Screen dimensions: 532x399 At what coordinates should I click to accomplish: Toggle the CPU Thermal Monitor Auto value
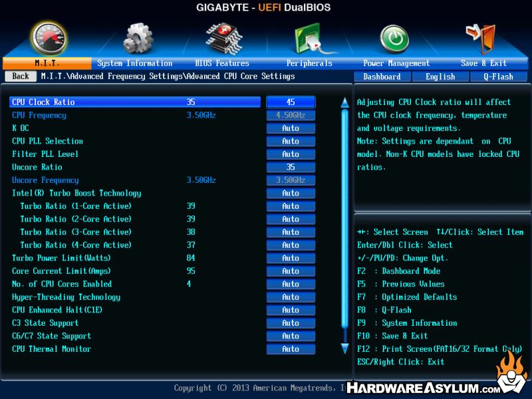291,349
